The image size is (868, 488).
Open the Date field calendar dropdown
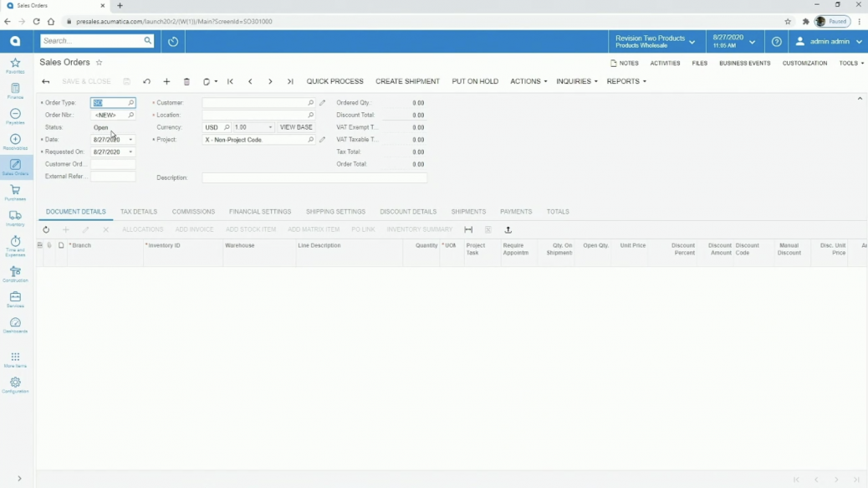131,139
